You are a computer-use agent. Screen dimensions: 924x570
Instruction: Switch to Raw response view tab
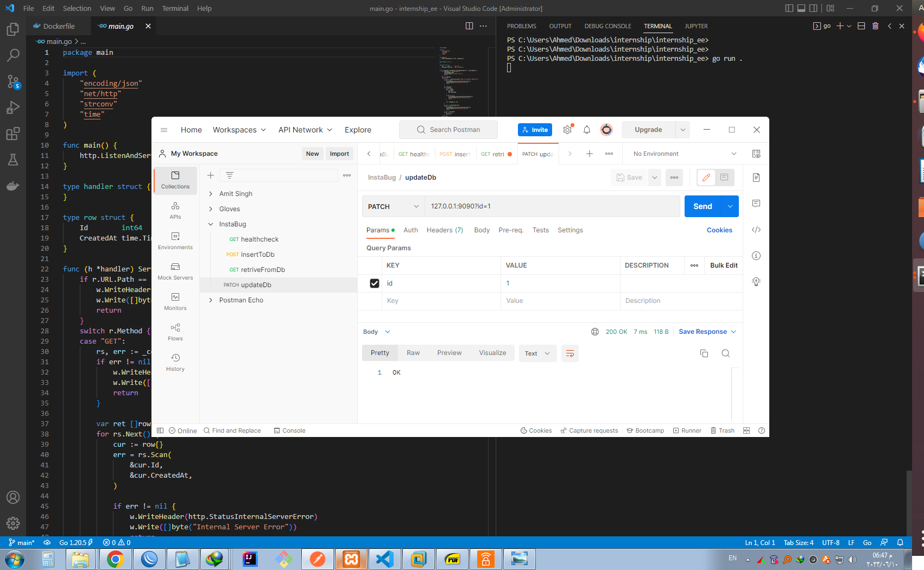[413, 353]
